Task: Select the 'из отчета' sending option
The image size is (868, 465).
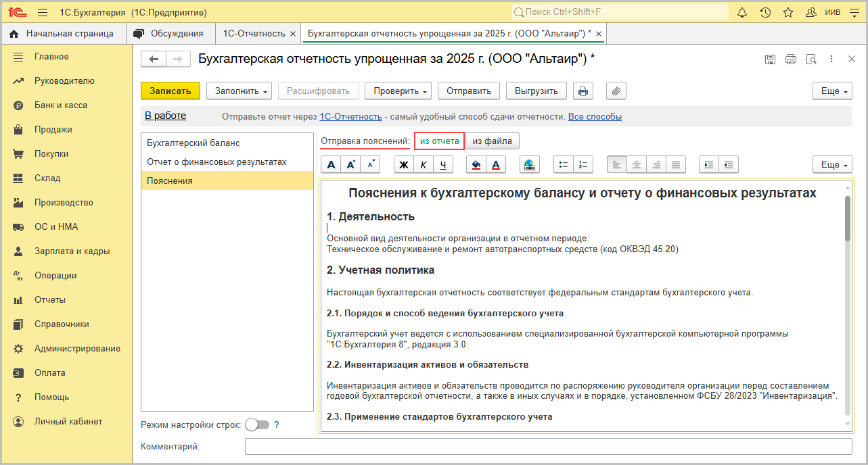Action: click(439, 141)
